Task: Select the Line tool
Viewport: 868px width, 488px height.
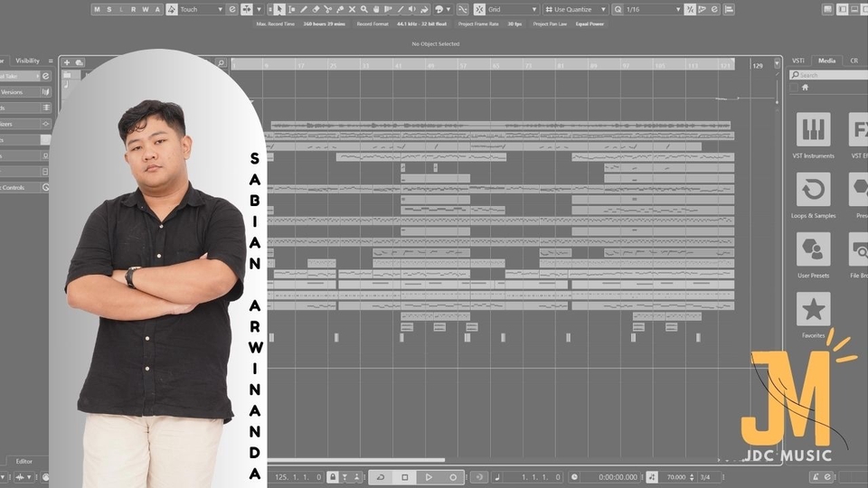Action: pyautogui.click(x=401, y=9)
